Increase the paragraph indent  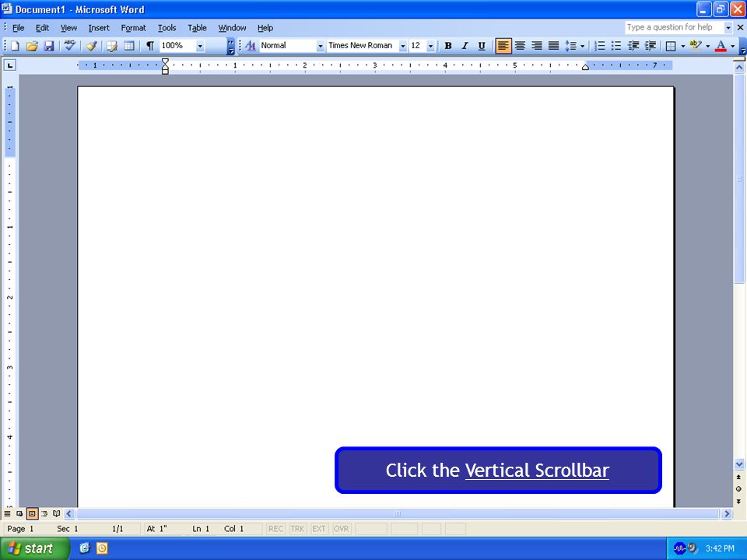[x=650, y=46]
